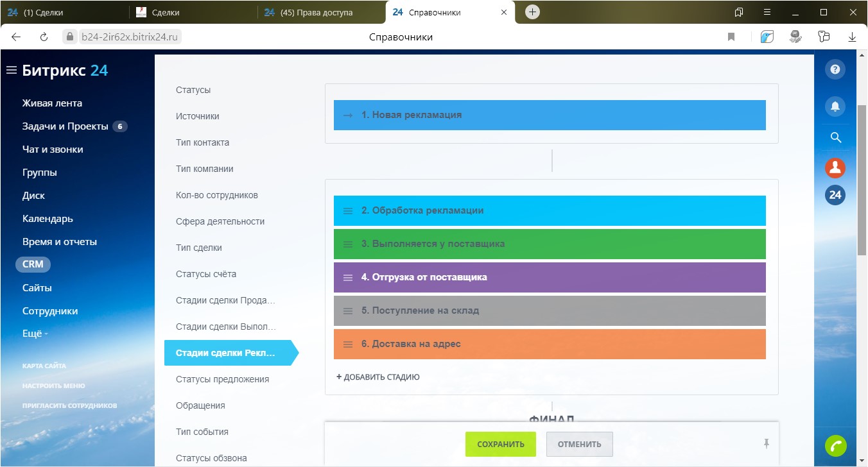Click Пригласить сотрудников link

point(69,405)
